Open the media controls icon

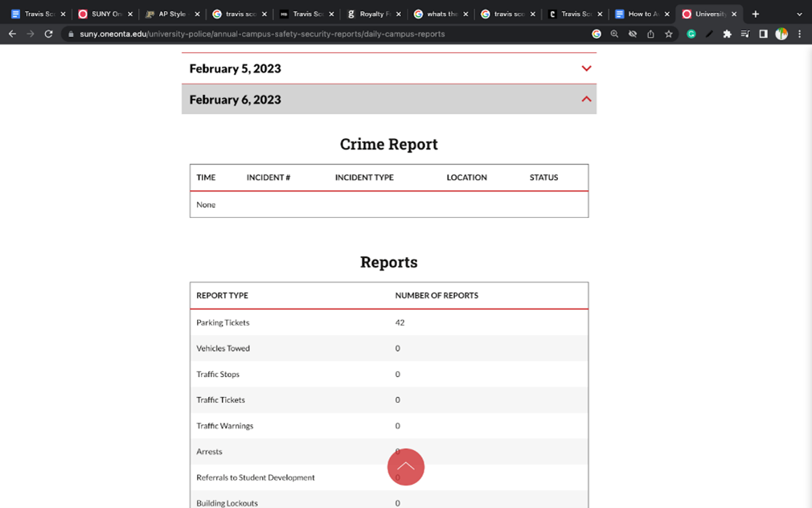pyautogui.click(x=745, y=35)
